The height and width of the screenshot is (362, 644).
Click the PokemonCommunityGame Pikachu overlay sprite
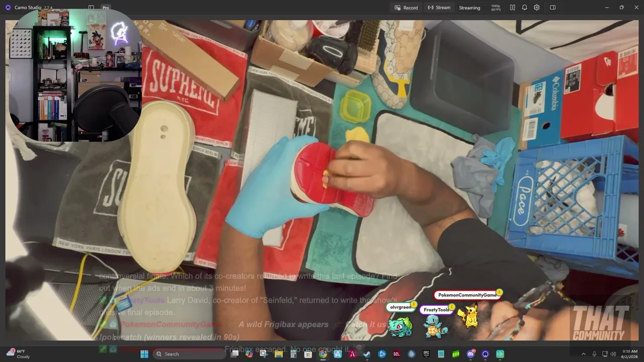(x=468, y=315)
